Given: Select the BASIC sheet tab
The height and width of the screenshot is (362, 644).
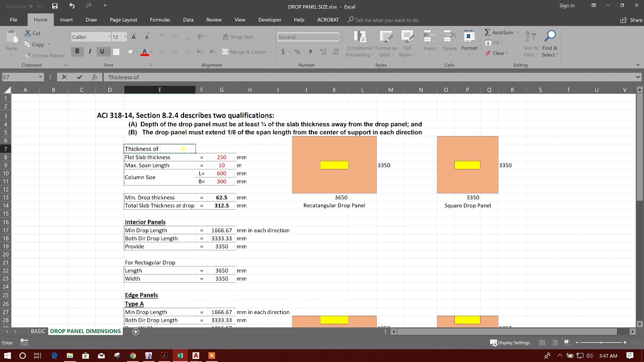Looking at the screenshot, I should coord(38,331).
